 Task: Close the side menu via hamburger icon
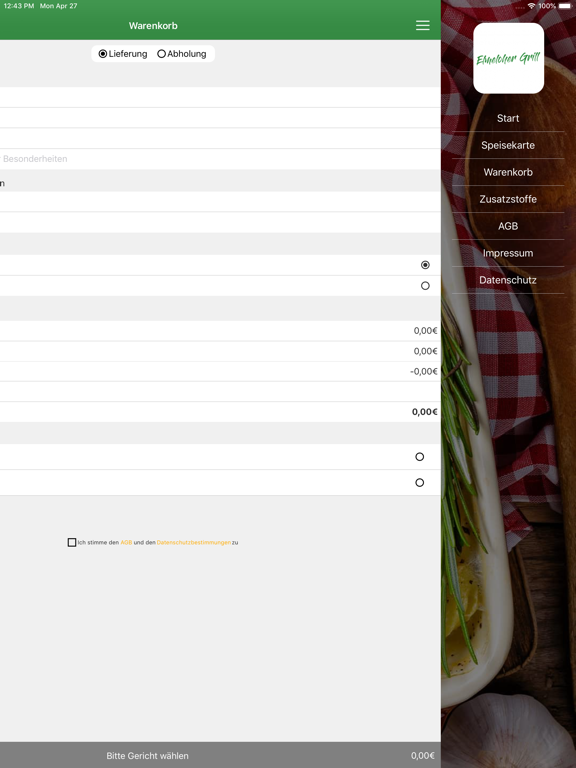(x=423, y=25)
